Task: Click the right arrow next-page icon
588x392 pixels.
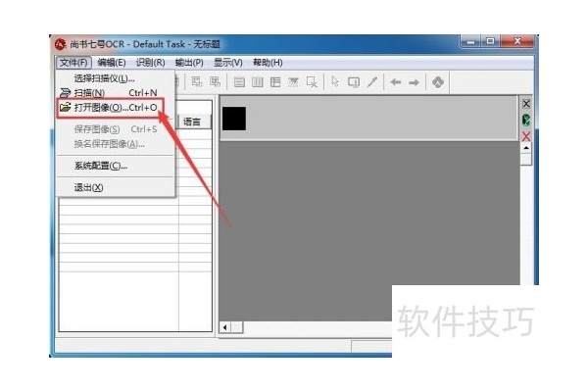Action: pyautogui.click(x=414, y=81)
